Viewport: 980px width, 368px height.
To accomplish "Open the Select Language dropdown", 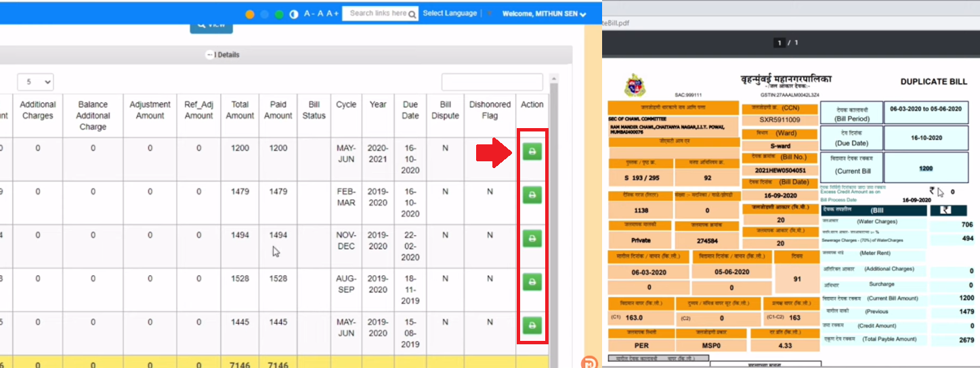I will point(450,14).
